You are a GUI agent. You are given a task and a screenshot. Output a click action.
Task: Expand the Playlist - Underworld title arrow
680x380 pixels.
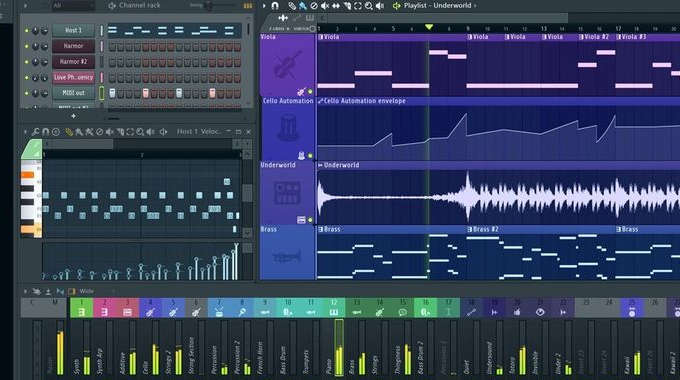point(475,6)
